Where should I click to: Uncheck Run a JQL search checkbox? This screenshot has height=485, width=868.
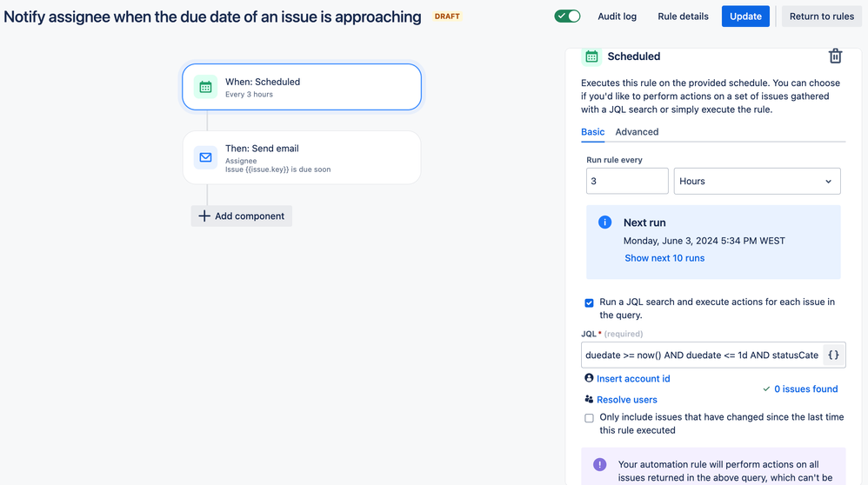(x=589, y=302)
